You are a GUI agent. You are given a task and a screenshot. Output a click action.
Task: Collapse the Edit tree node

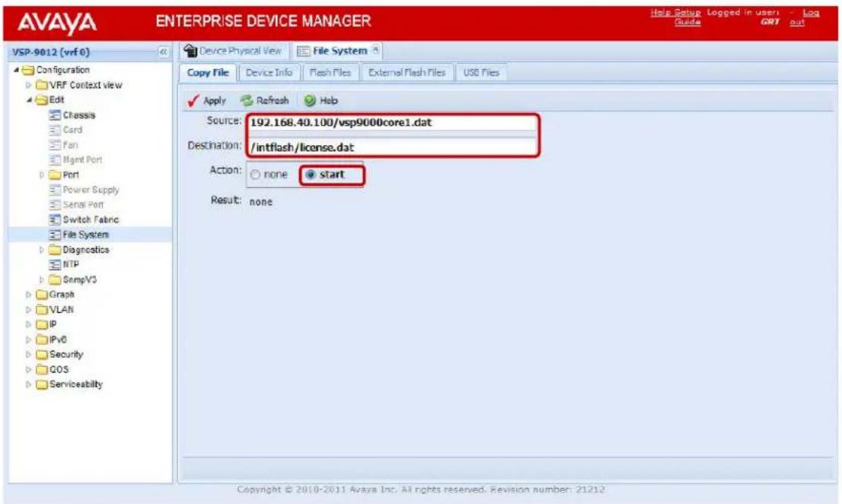pos(29,100)
